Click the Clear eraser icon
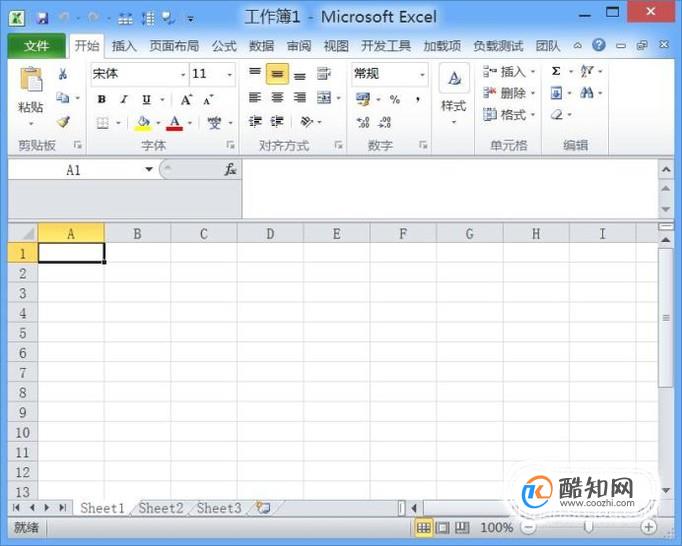The image size is (682, 546). (557, 115)
